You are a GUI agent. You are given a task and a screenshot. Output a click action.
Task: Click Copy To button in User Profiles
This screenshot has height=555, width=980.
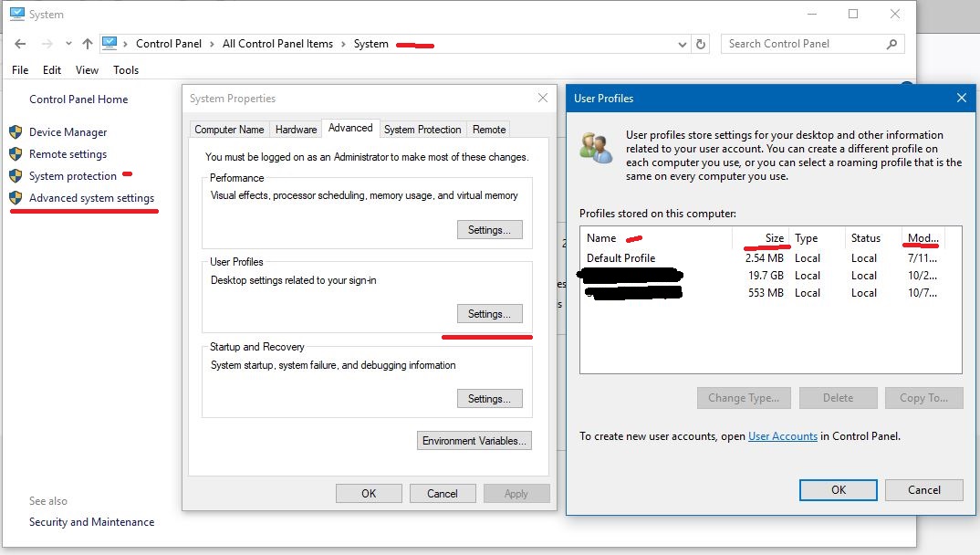pos(923,398)
